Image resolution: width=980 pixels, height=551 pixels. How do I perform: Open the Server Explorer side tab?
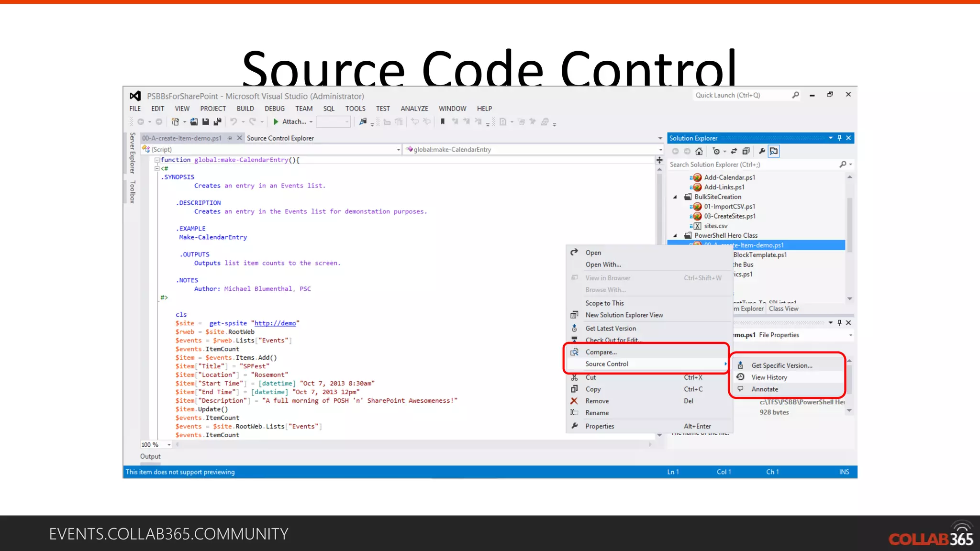point(133,153)
